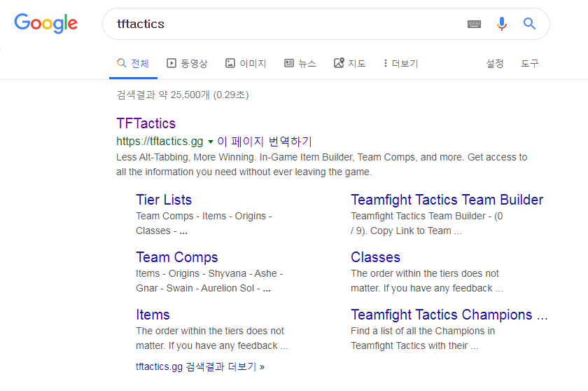Click tftactics.gg 검색결과 더보기 link
The height and width of the screenshot is (391, 588).
tap(200, 366)
